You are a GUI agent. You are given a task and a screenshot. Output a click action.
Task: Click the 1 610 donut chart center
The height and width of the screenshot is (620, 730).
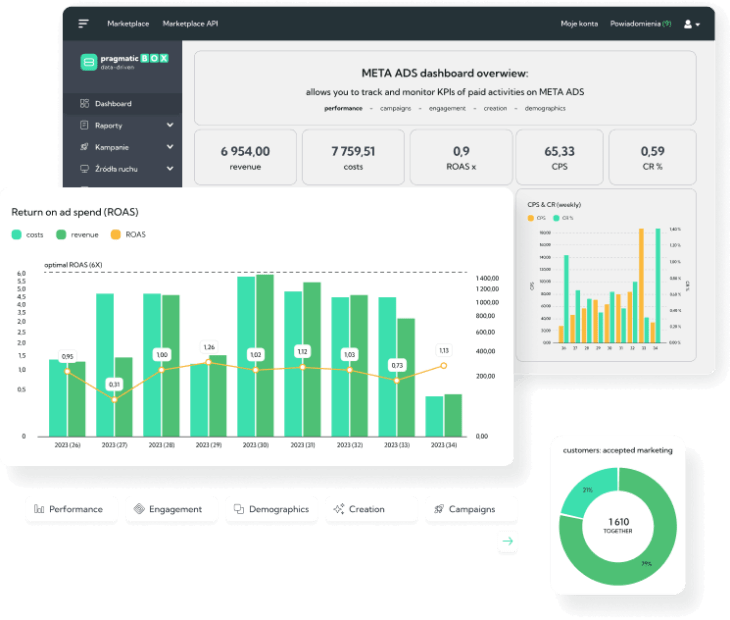click(x=617, y=527)
